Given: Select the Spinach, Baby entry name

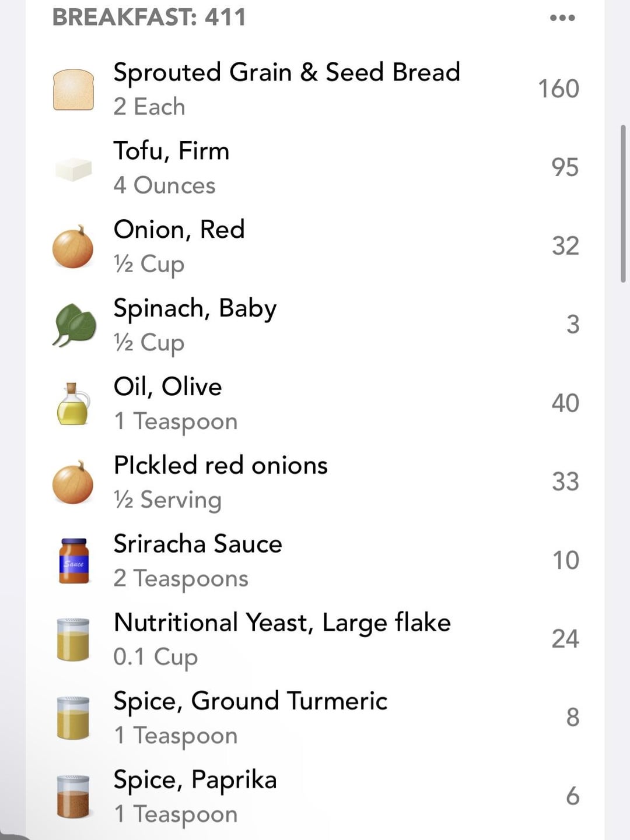Looking at the screenshot, I should coord(195,308).
